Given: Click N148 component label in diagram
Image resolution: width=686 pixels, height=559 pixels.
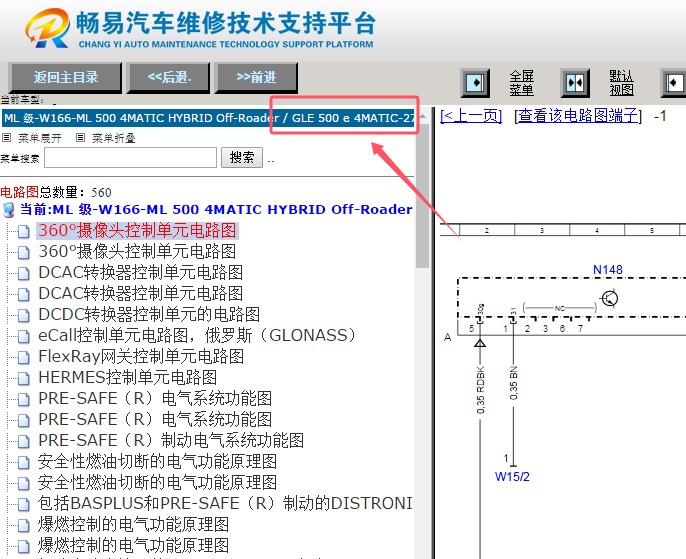Looking at the screenshot, I should point(608,270).
